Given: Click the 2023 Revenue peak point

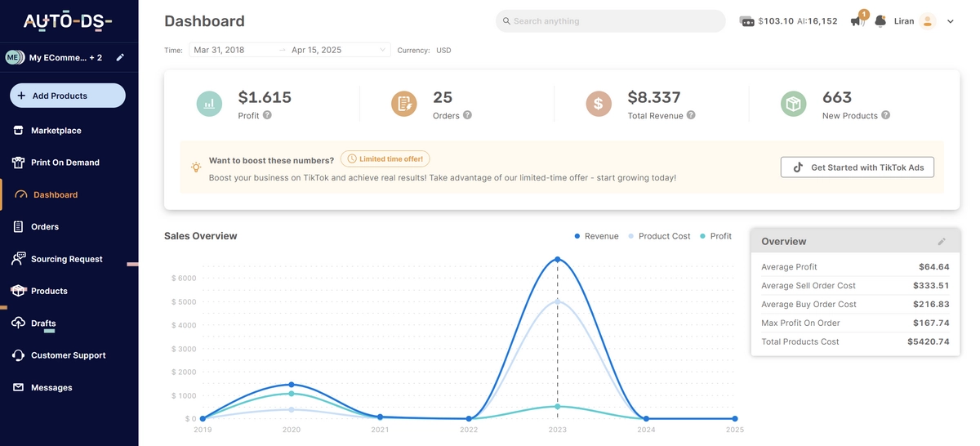Looking at the screenshot, I should 558,260.
